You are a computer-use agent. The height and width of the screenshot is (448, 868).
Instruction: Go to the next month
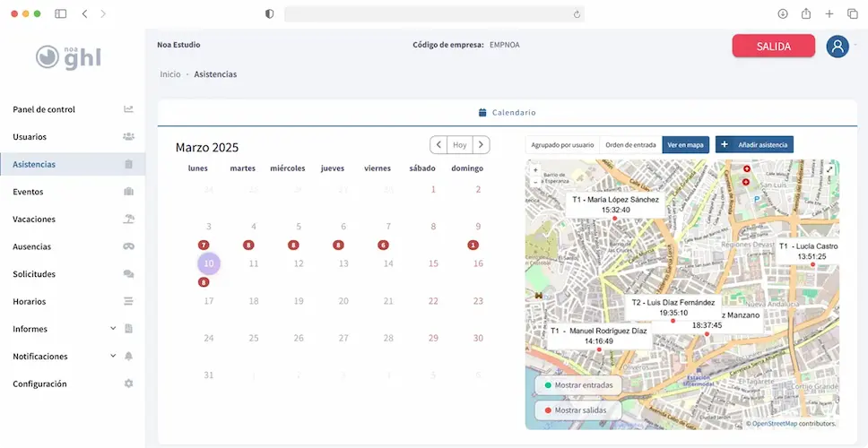[x=481, y=145]
